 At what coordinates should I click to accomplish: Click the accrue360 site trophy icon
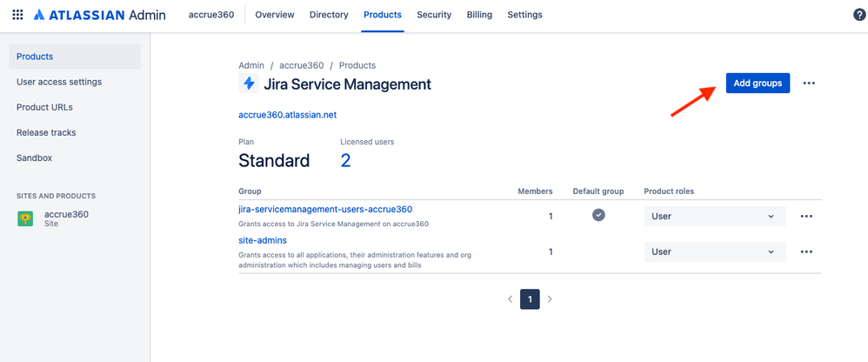[x=25, y=219]
